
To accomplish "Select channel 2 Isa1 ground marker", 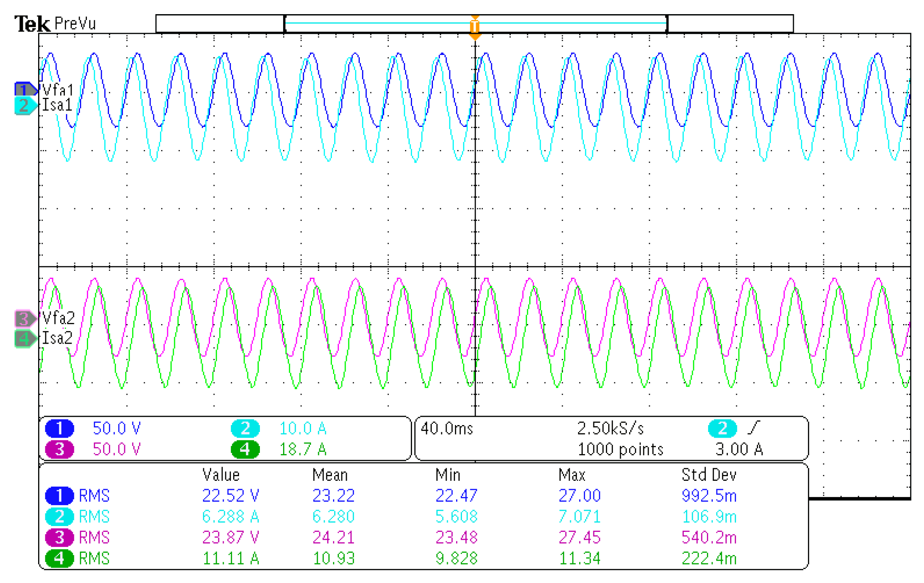I will pos(24,106).
